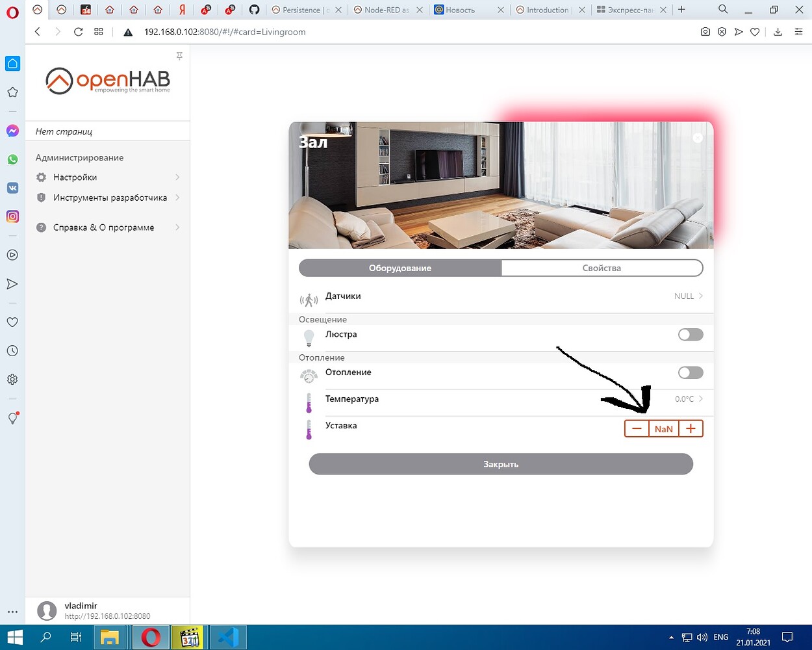Decrease Уставка setpoint with minus button
The image size is (812, 650).
(x=637, y=428)
